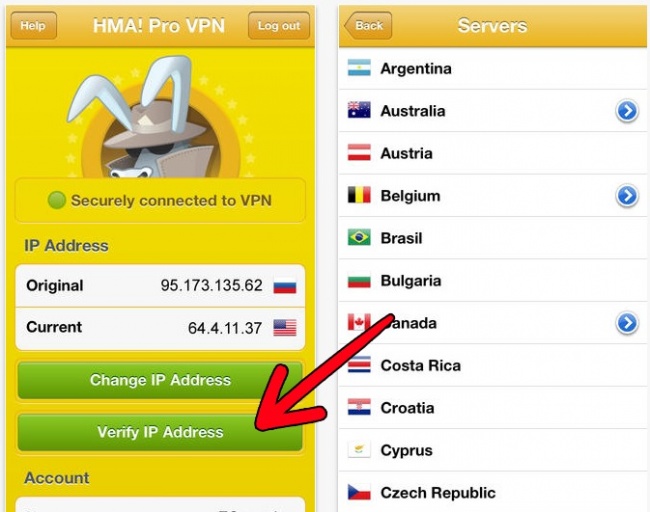Tap the Change IP Address button
The image size is (650, 512).
coord(160,380)
